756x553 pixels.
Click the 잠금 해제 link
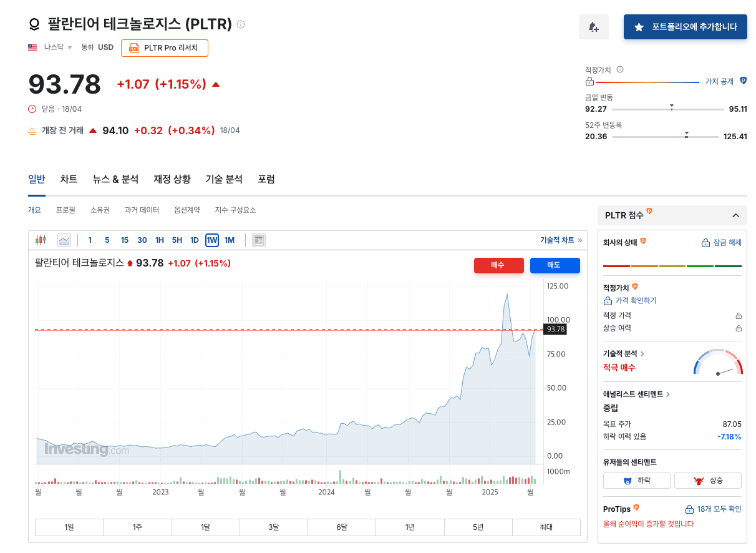click(722, 243)
